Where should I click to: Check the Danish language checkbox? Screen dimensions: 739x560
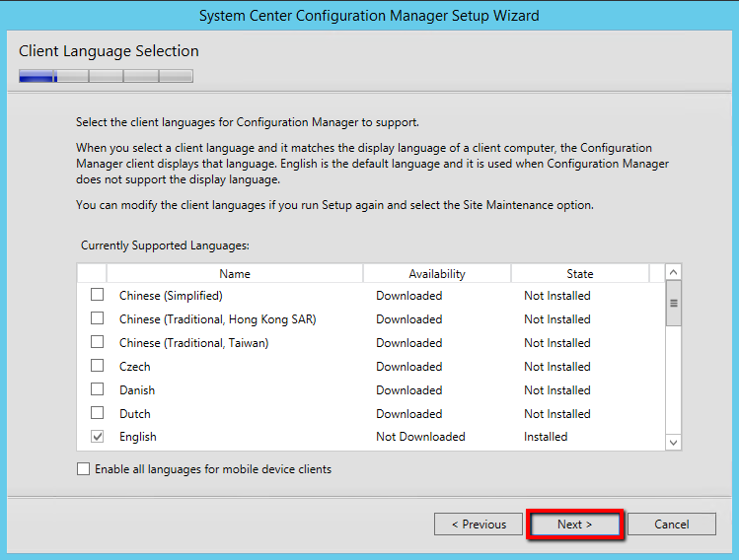[x=97, y=389]
